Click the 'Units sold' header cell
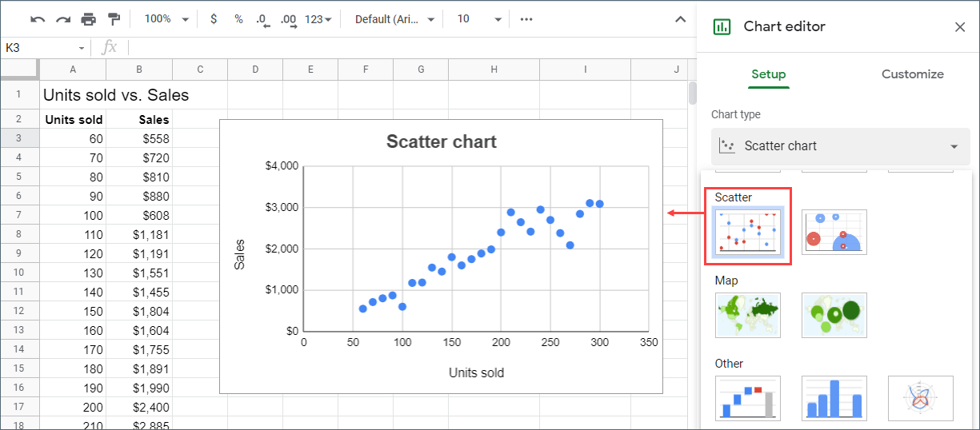Viewport: 980px width, 430px height. point(73,120)
